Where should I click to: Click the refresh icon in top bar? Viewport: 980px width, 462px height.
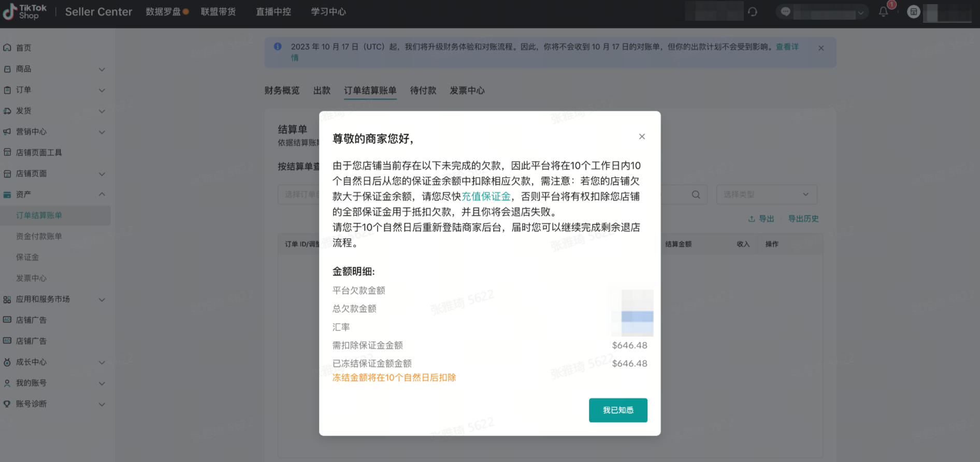(x=753, y=12)
